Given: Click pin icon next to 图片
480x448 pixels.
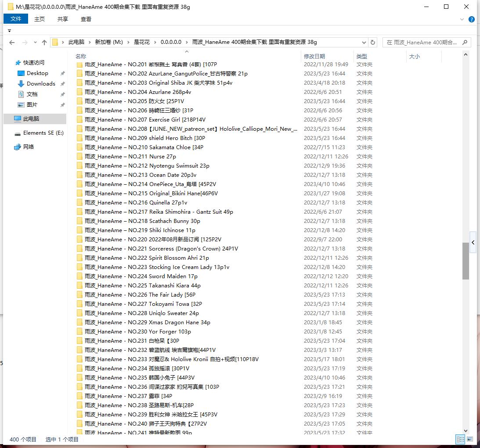Looking at the screenshot, I should click(62, 105).
